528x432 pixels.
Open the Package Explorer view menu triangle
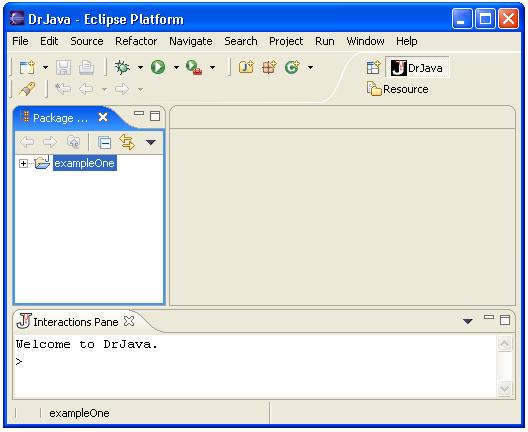click(x=151, y=142)
